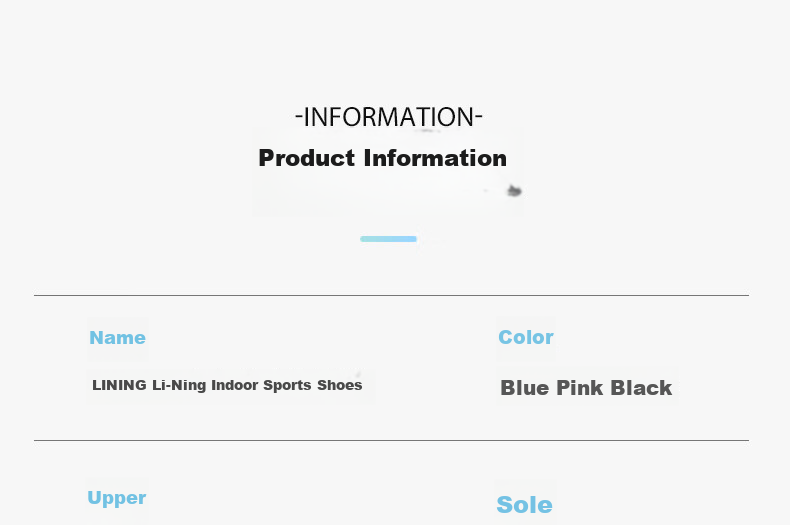Click the word Indoor in product name
Screen dimensions: 790x525
click(234, 385)
